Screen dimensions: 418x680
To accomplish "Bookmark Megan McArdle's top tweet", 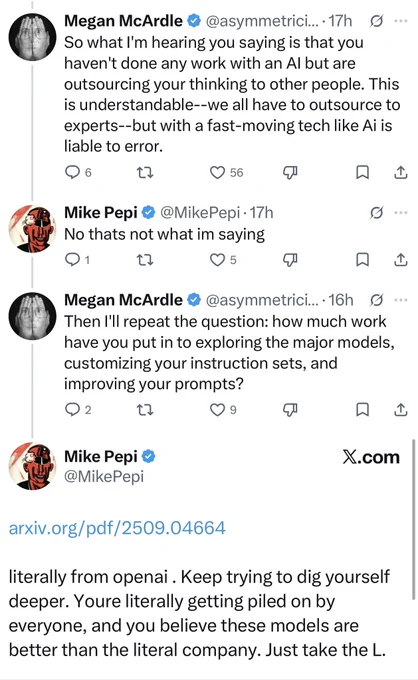I will click(362, 173).
